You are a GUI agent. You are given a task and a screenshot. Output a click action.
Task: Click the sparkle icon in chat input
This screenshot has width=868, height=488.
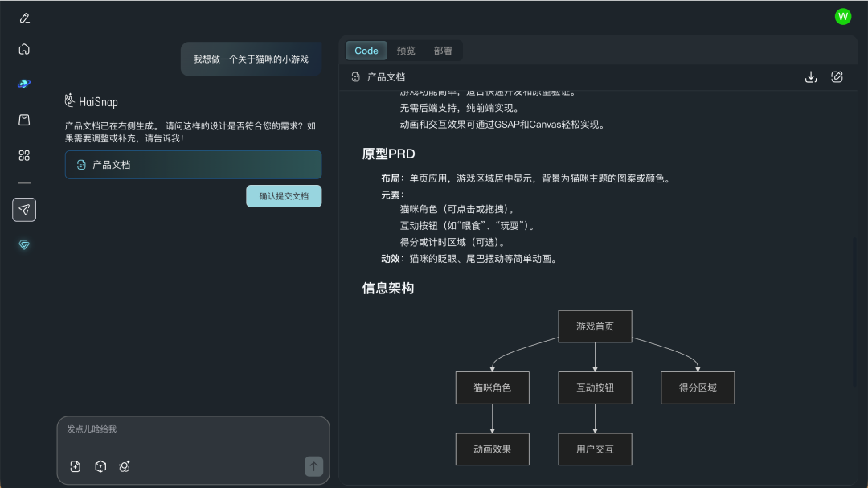pos(125,466)
